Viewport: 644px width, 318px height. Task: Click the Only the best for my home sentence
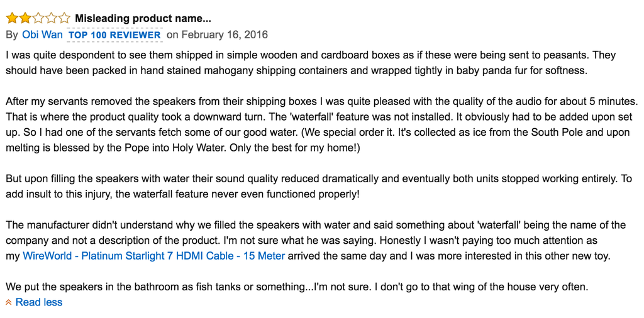(x=294, y=148)
